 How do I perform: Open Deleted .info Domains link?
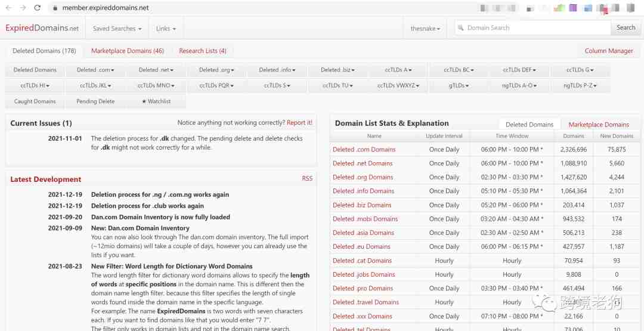pyautogui.click(x=364, y=191)
